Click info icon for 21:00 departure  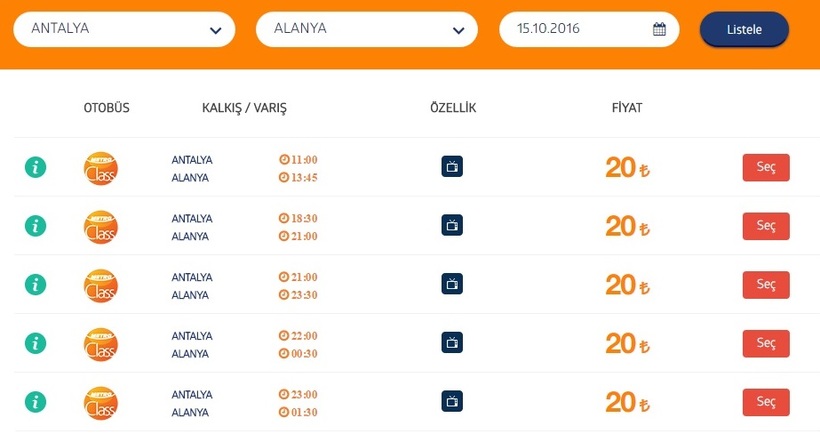pos(36,284)
